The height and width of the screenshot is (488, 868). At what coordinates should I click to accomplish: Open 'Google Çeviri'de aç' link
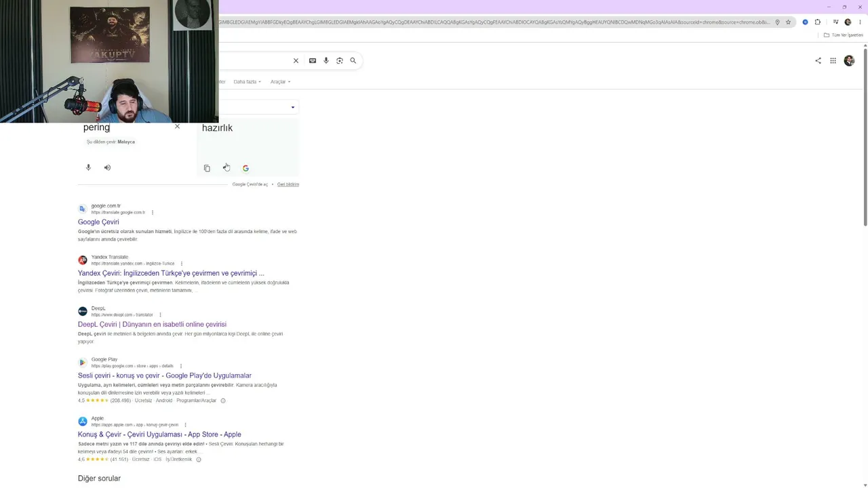click(250, 184)
